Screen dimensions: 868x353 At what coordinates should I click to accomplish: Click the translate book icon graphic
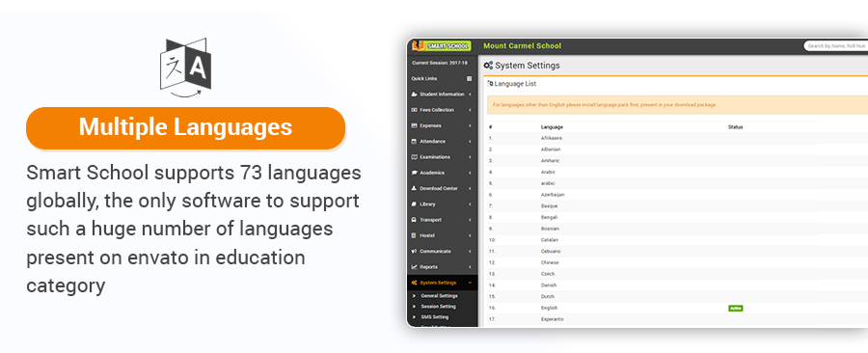point(185,68)
